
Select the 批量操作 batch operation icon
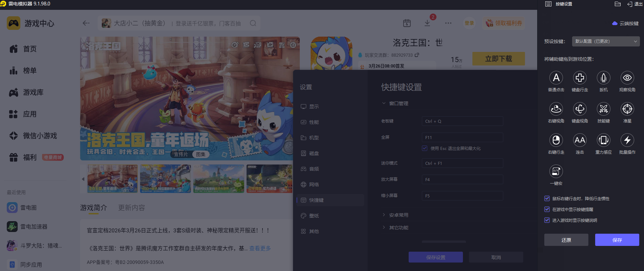coord(627,140)
